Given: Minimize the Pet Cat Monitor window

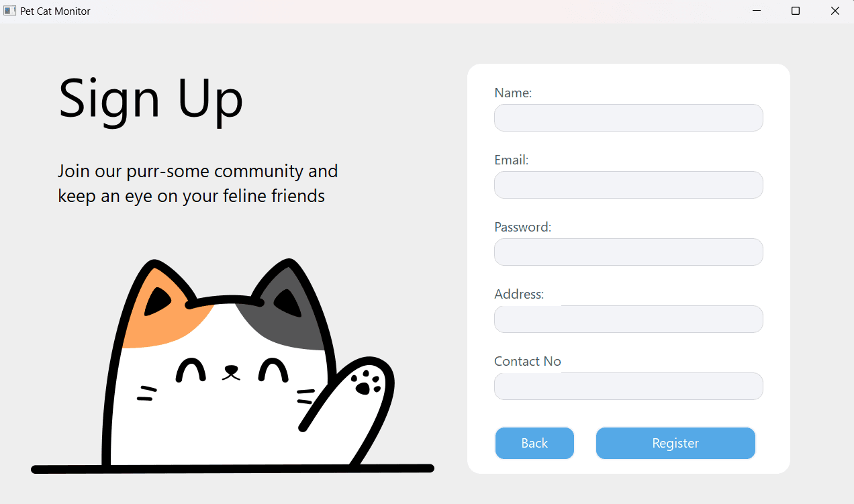Looking at the screenshot, I should 757,11.
